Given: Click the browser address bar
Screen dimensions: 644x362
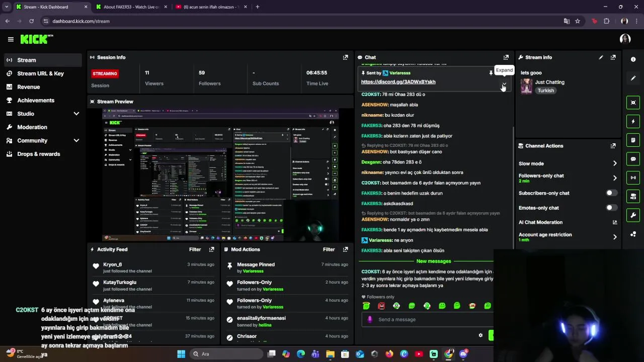Looking at the screenshot, I should tap(302, 21).
